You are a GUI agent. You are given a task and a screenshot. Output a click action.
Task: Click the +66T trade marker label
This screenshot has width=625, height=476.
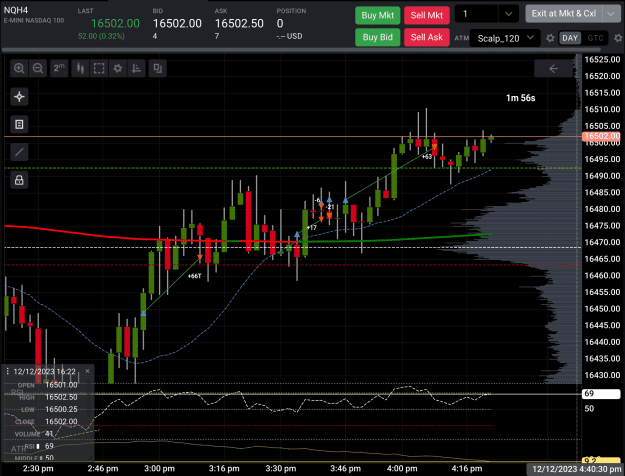coord(194,276)
